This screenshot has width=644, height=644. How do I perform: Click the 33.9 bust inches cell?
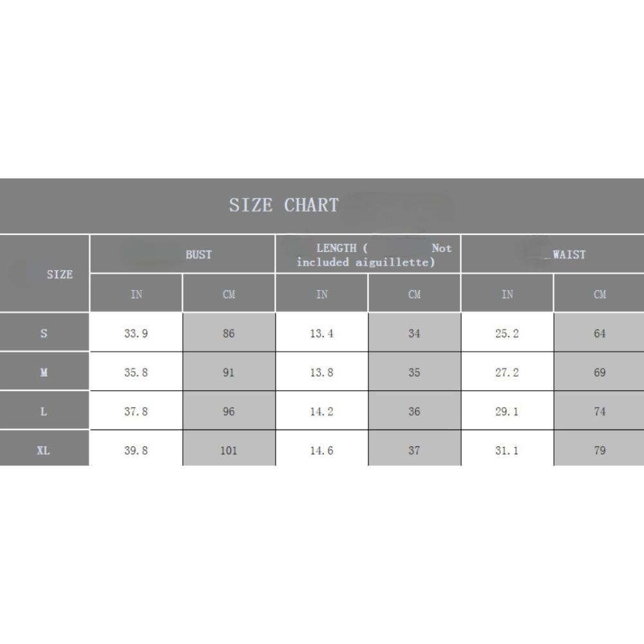pos(136,334)
